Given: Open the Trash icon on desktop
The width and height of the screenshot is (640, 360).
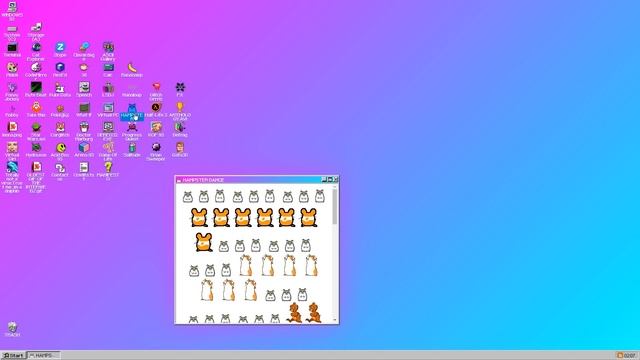Looking at the screenshot, I should (x=12, y=329).
